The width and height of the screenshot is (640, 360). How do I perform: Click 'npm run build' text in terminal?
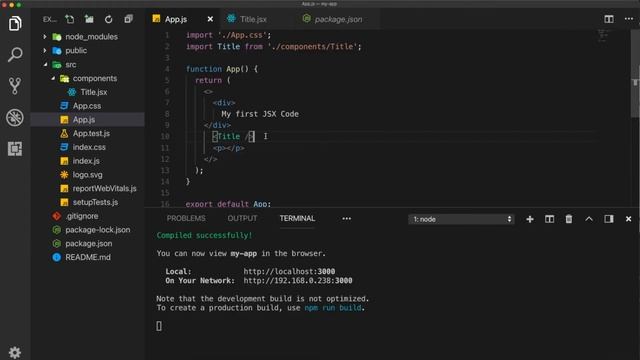pyautogui.click(x=333, y=308)
